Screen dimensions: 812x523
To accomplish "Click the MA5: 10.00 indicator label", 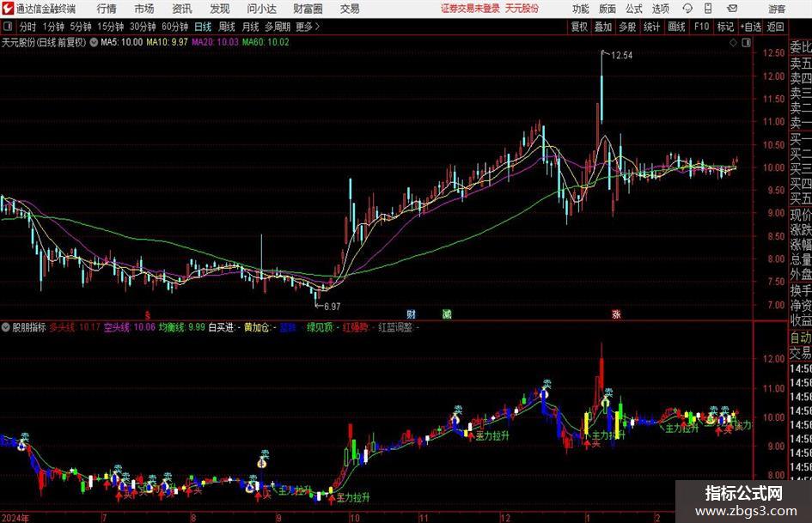I will (121, 42).
